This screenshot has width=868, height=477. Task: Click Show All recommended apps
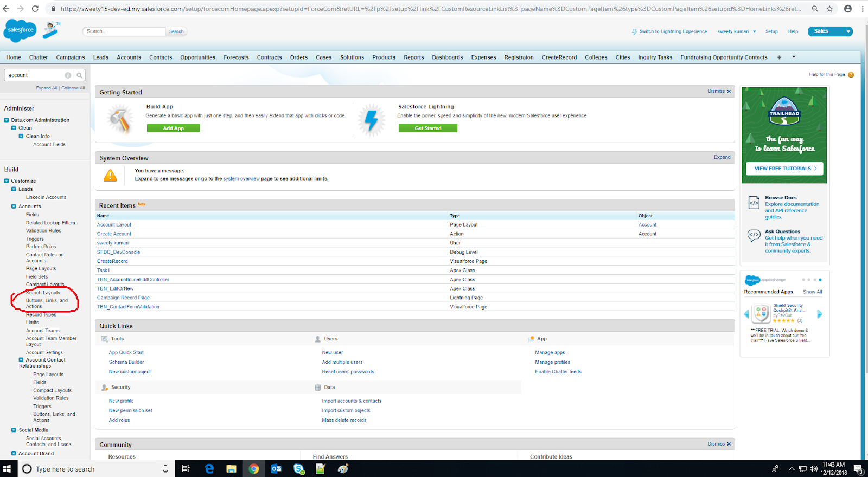click(x=812, y=292)
